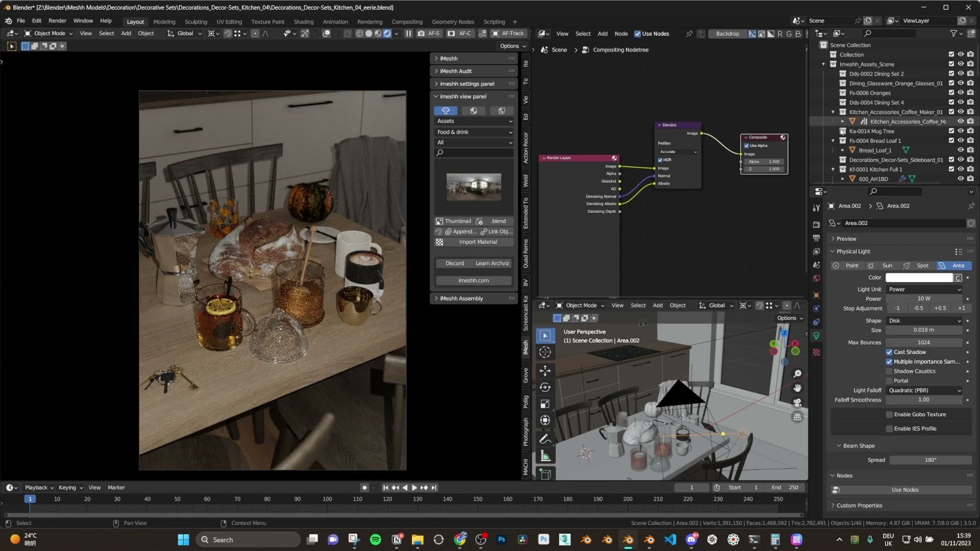Open Spotify from the Windows taskbar
Screen dimensions: 980x551
pyautogui.click(x=375, y=540)
